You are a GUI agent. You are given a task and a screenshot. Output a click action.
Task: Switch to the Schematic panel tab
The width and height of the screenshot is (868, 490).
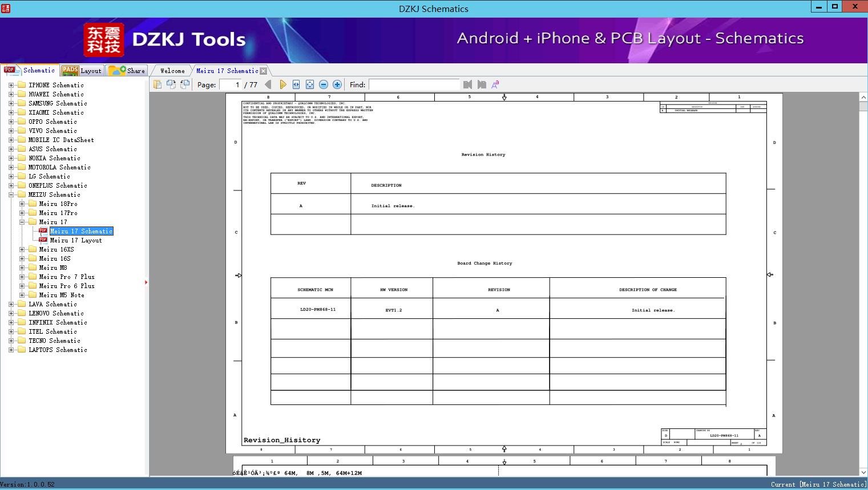30,70
